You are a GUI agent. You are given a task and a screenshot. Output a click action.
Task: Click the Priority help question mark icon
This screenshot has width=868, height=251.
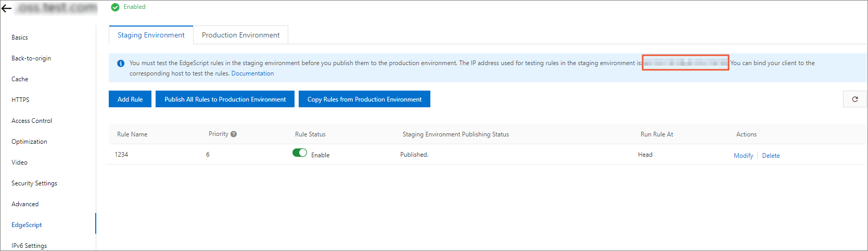coord(234,134)
